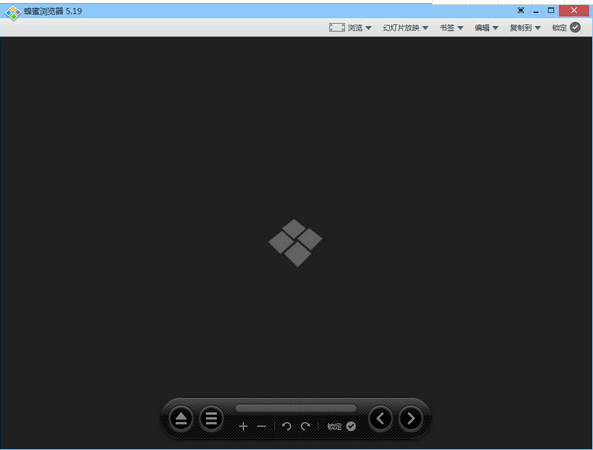Viewport: 593px width, 450px height.
Task: Go to previous image arrow
Action: pyautogui.click(x=380, y=419)
